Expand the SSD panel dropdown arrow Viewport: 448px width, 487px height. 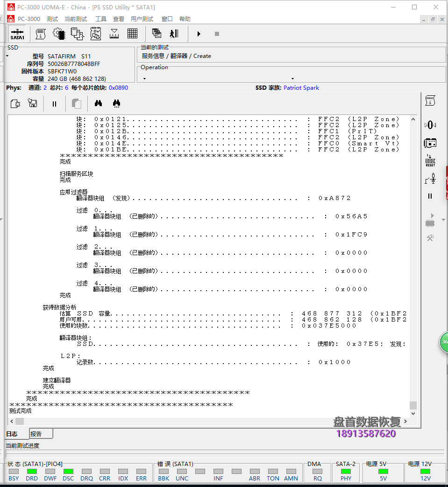7,56
